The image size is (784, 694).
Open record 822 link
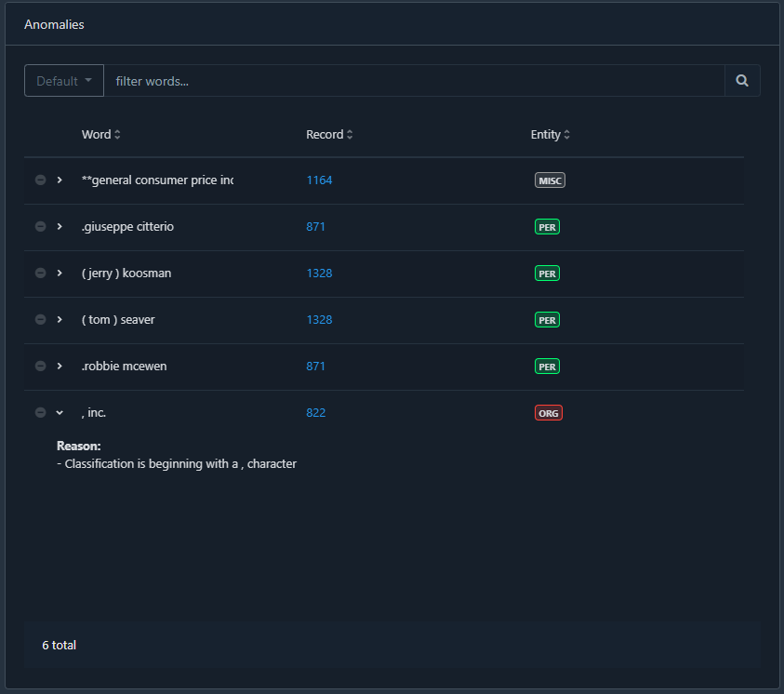pyautogui.click(x=316, y=413)
